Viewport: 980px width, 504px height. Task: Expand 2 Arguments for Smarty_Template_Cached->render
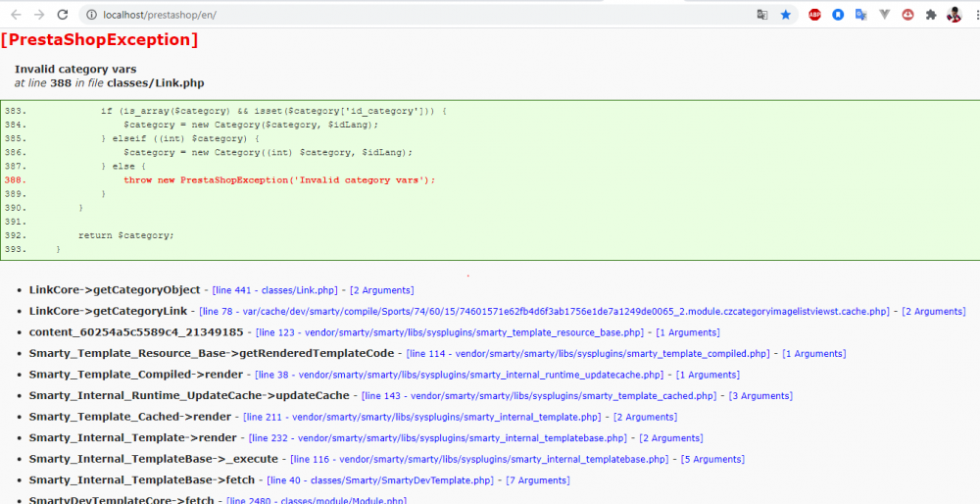pos(645,417)
